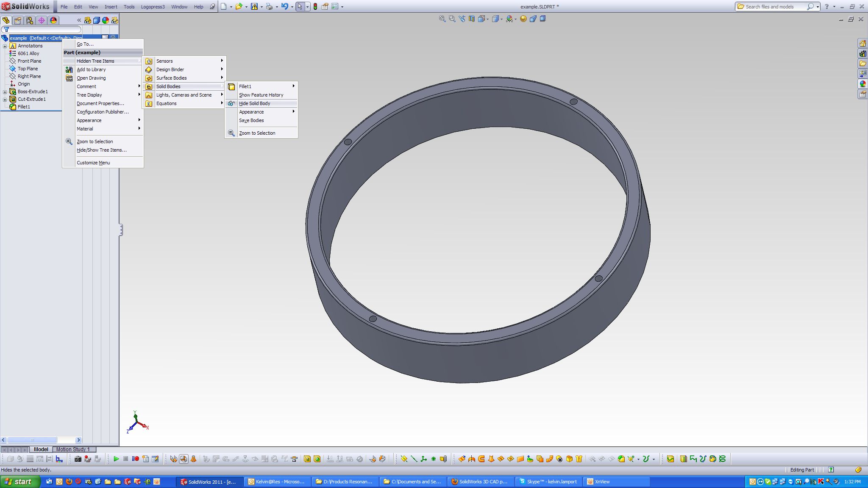This screenshot has height=488, width=868.
Task: Click Windows start button
Action: click(x=20, y=482)
